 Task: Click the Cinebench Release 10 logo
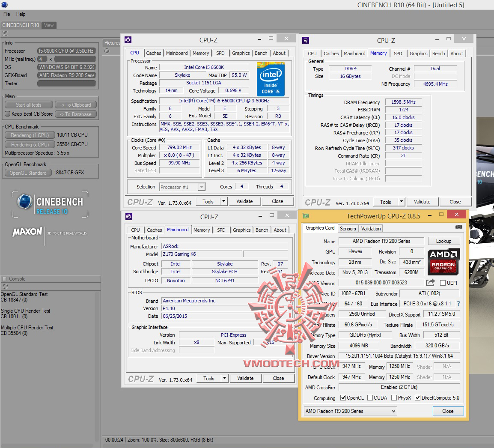point(50,205)
